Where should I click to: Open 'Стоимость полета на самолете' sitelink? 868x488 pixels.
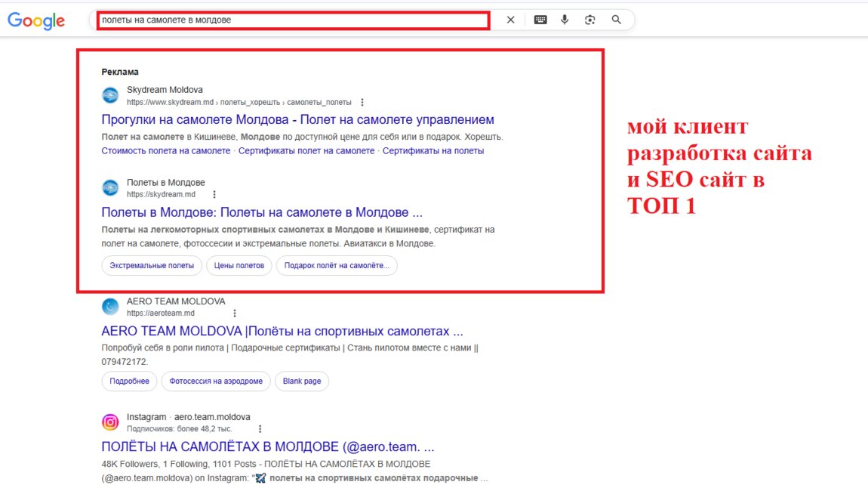pyautogui.click(x=165, y=151)
